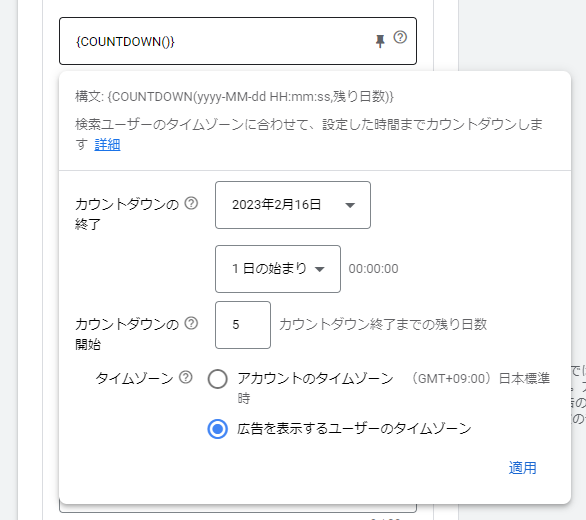Select アカウントのタイムゾーン radio button
Viewport: 586px width, 520px height.
pos(218,379)
